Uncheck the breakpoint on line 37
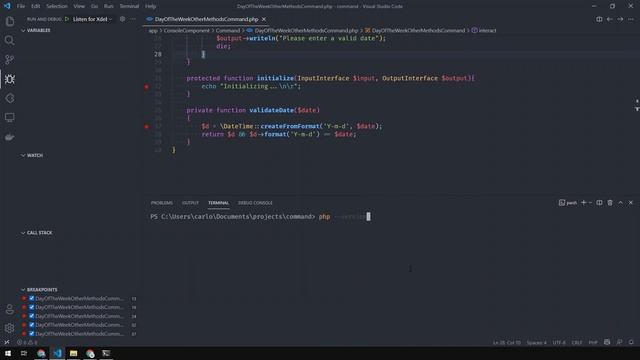This screenshot has width=640, height=360. [31, 333]
